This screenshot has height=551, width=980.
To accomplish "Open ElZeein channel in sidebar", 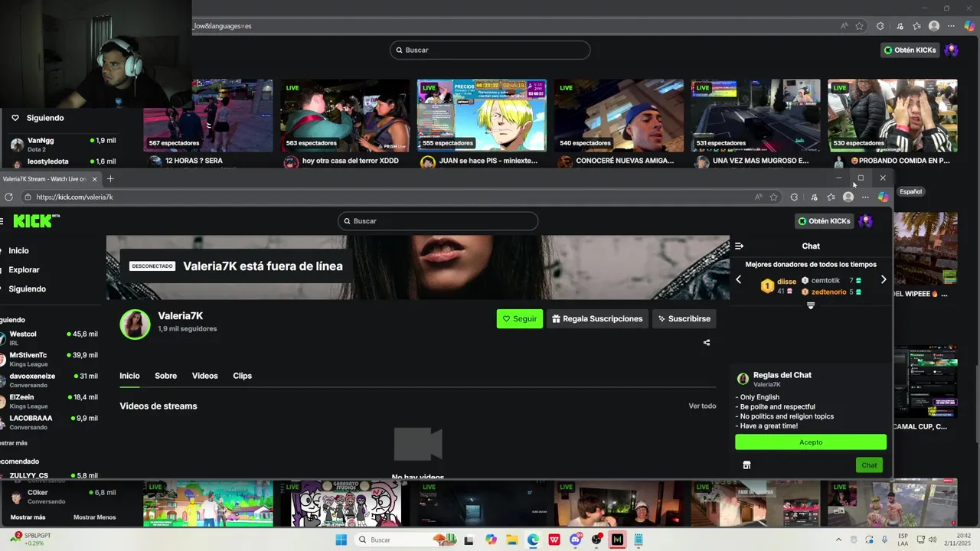I will pyautogui.click(x=50, y=401).
